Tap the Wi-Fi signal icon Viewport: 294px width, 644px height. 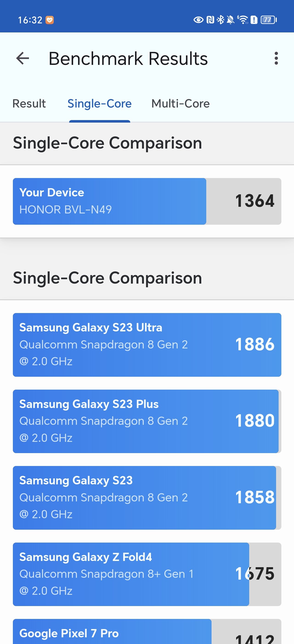(x=243, y=20)
